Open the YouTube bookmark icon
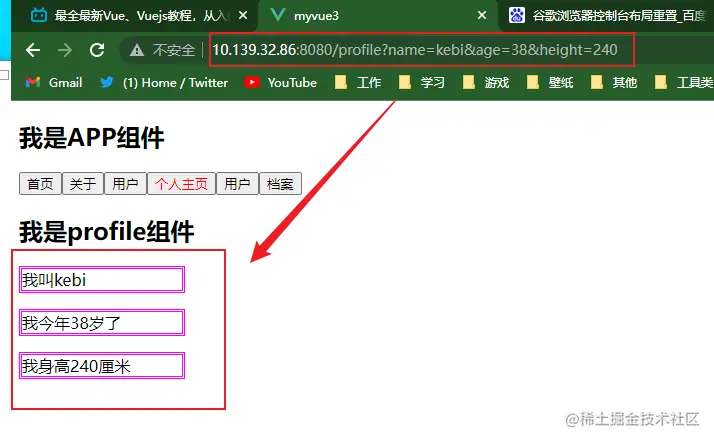The image size is (714, 442). pos(252,82)
